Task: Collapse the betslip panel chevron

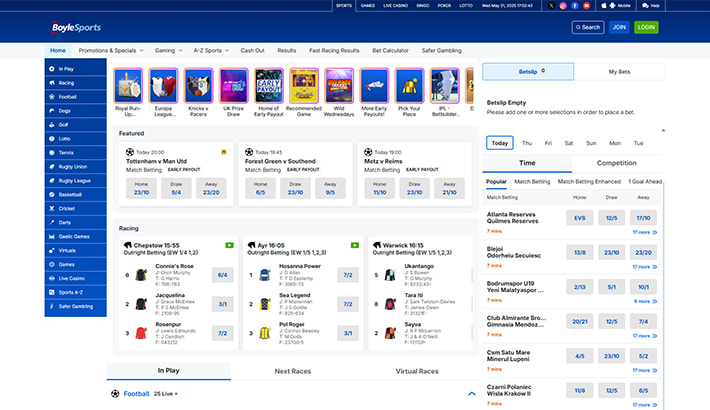Action: [663, 130]
